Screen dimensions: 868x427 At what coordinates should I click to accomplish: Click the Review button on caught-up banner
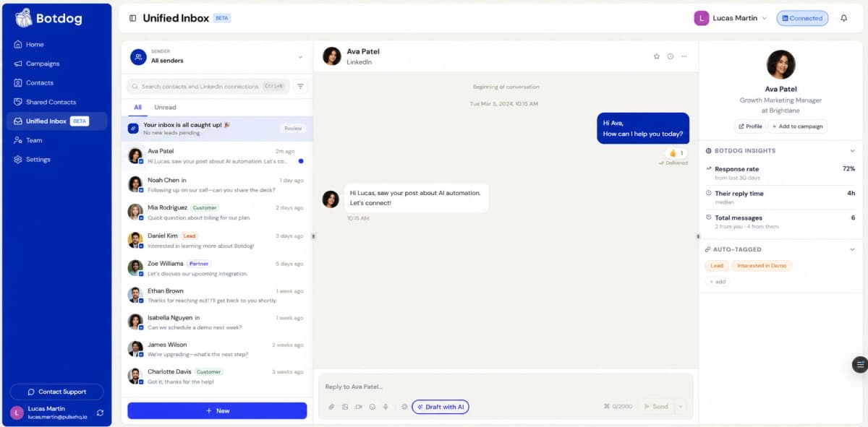(293, 129)
